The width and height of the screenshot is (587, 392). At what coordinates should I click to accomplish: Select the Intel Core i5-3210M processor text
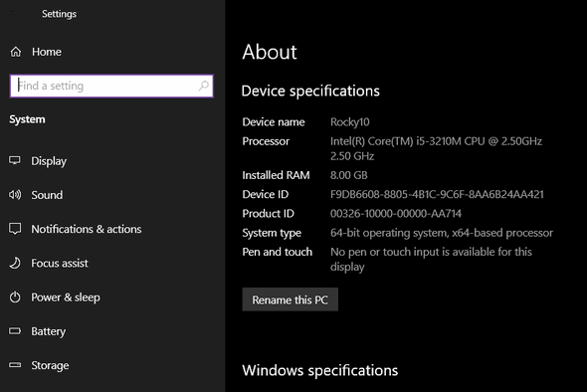point(436,148)
